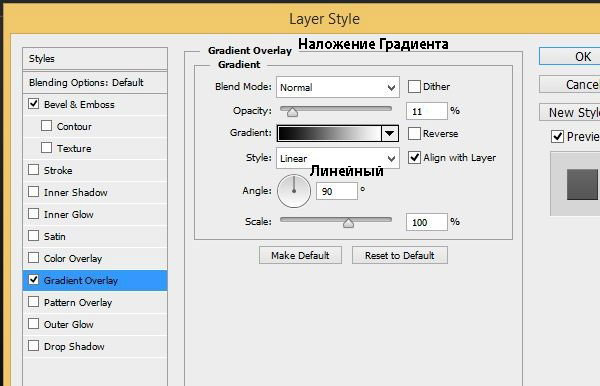Open the Texture settings row

click(95, 148)
